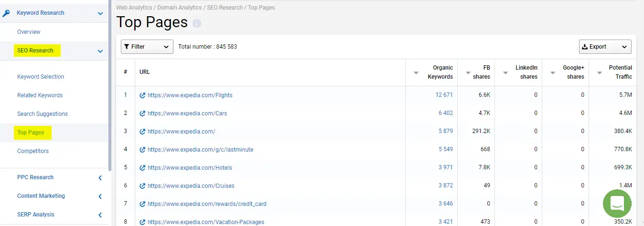Open the https://www.expedia.com/ homepage link
Image resolution: width=644 pixels, height=226 pixels.
[182, 132]
